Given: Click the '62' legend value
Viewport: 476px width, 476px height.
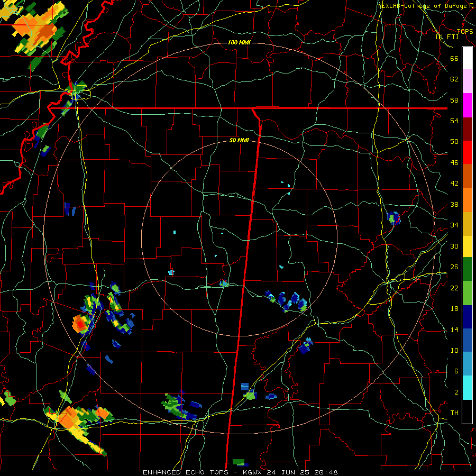Looking at the screenshot, I should coord(454,79).
